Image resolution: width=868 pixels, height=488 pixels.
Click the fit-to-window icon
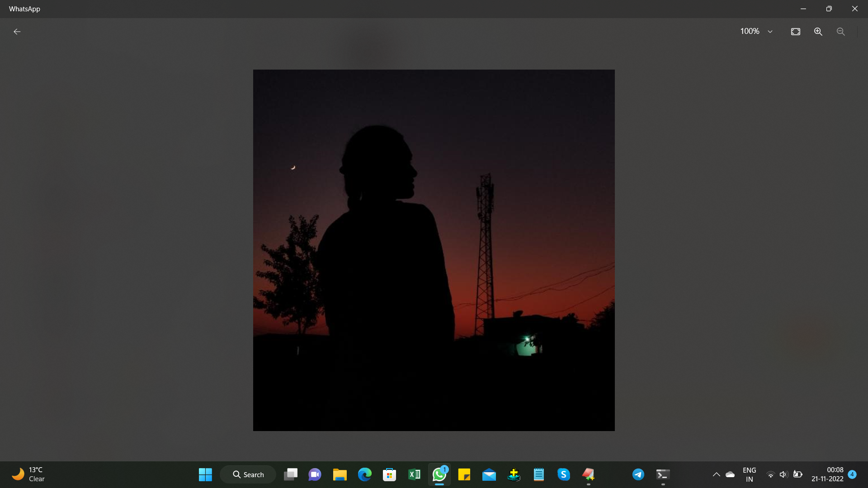(796, 32)
